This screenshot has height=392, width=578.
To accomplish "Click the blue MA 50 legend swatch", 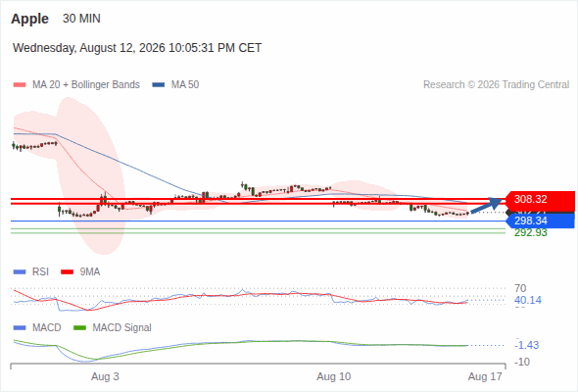I will (x=159, y=85).
